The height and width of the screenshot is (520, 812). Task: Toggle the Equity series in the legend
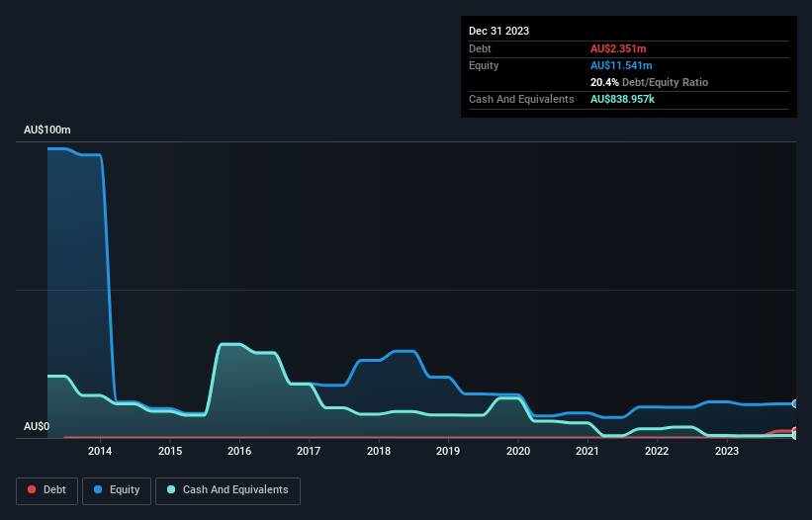(x=117, y=489)
